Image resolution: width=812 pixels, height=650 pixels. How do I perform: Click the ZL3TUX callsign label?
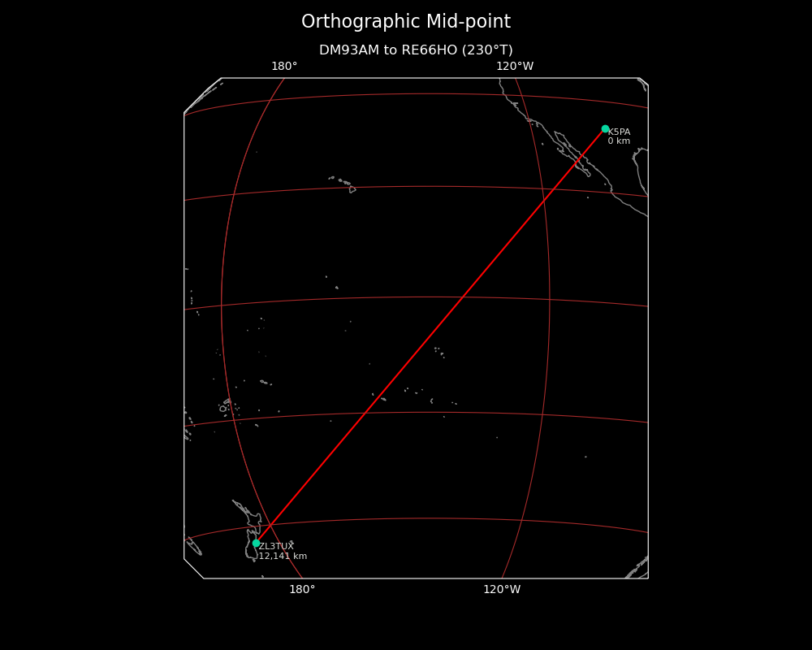click(x=276, y=546)
